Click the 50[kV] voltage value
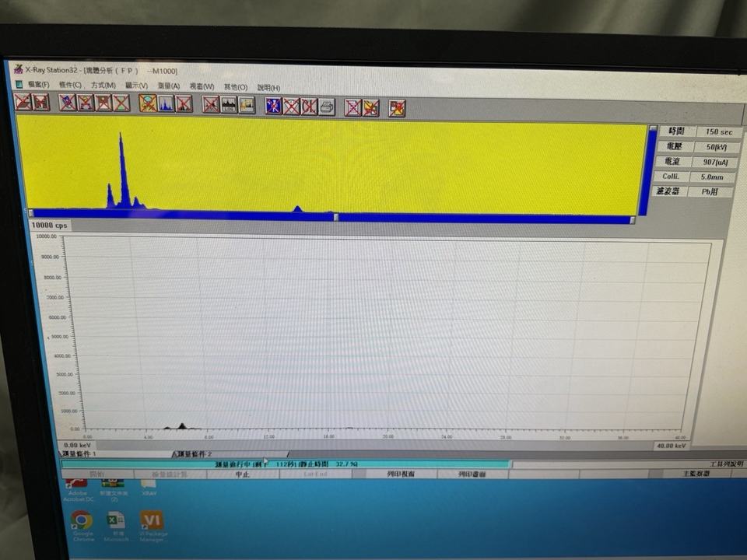 tap(717, 147)
